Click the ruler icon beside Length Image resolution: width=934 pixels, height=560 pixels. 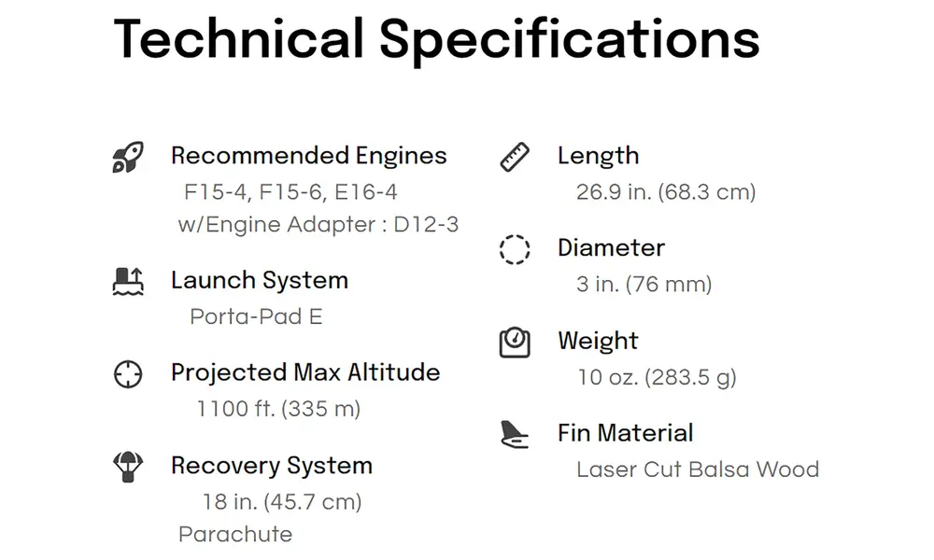(x=515, y=157)
